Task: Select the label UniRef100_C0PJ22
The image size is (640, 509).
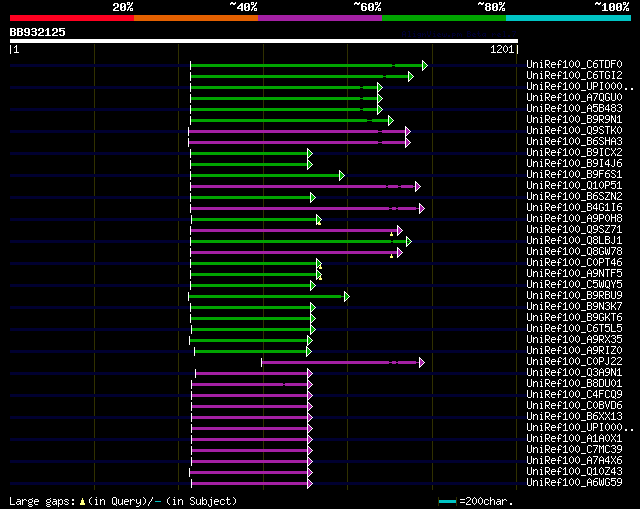Action: point(574,362)
